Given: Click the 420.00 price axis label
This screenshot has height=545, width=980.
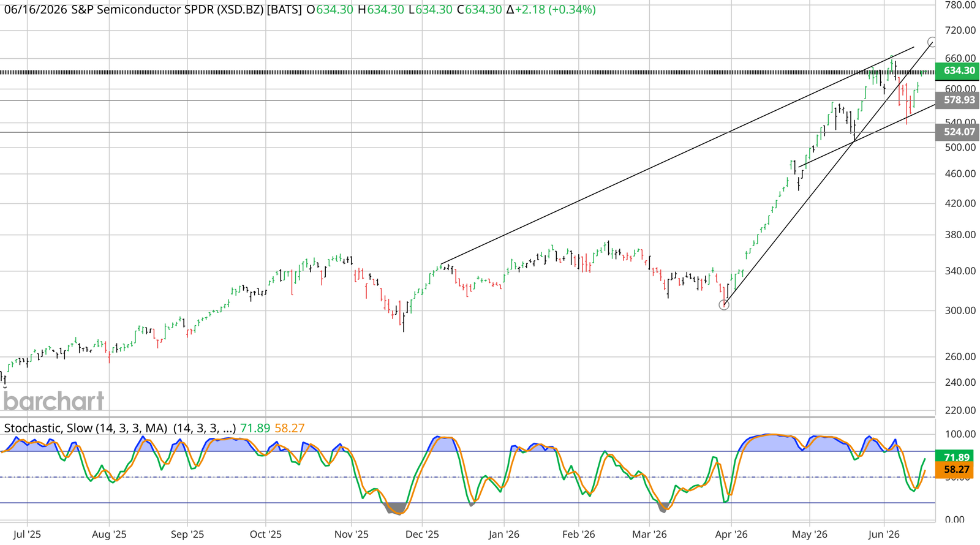Looking at the screenshot, I should click(x=960, y=203).
